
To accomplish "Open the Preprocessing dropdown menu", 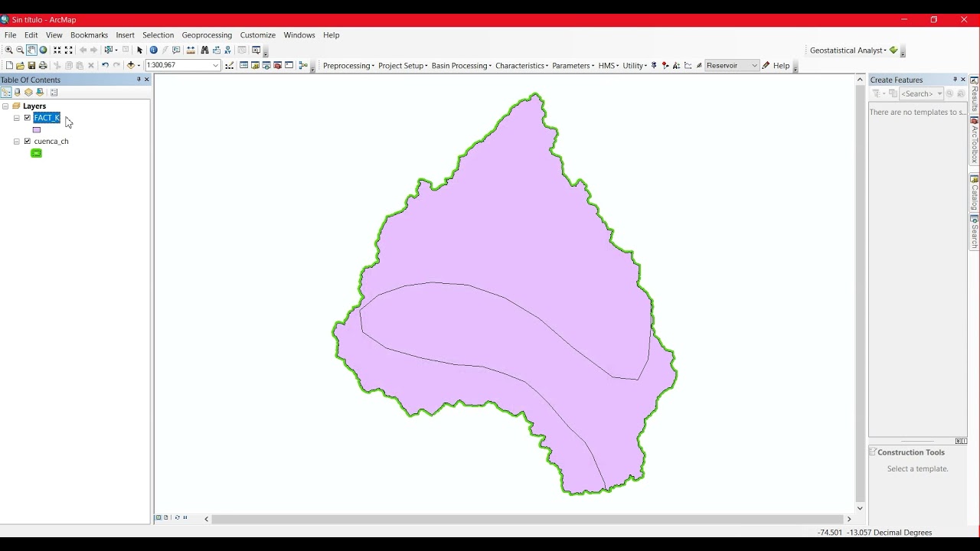I will [348, 66].
